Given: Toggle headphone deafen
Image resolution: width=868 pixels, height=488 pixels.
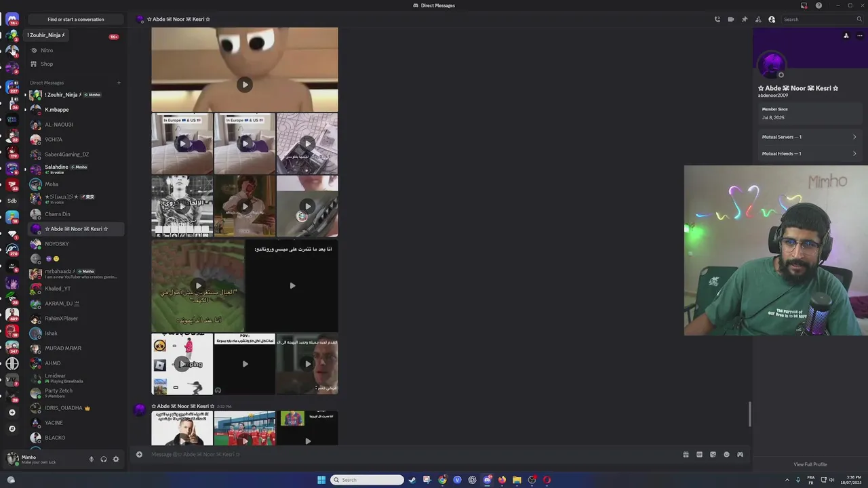Looking at the screenshot, I should click(x=104, y=460).
